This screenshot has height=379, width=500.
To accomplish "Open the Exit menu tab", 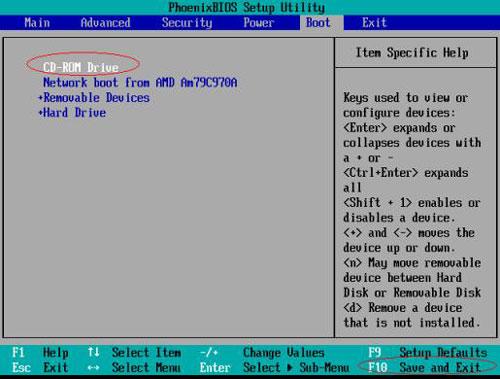I will point(374,23).
